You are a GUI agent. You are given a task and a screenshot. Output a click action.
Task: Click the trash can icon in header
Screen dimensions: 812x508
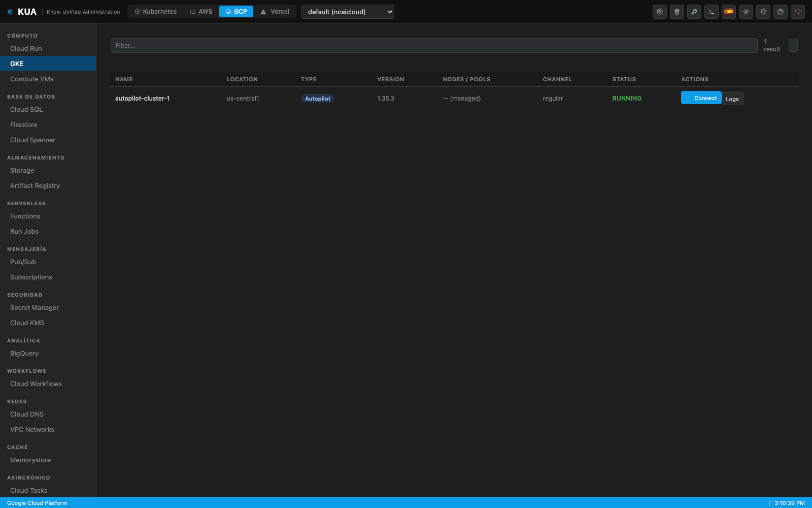677,12
